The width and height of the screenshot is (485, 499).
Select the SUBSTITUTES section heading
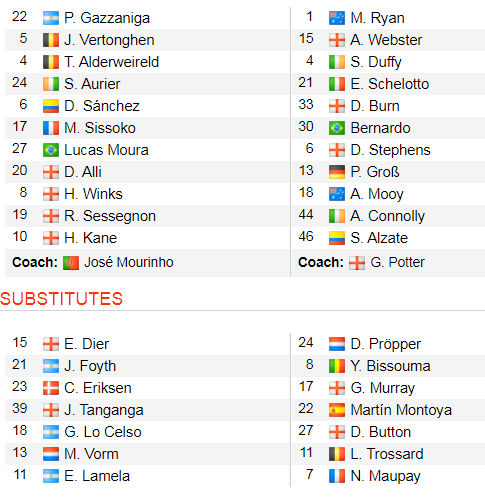[x=61, y=299]
